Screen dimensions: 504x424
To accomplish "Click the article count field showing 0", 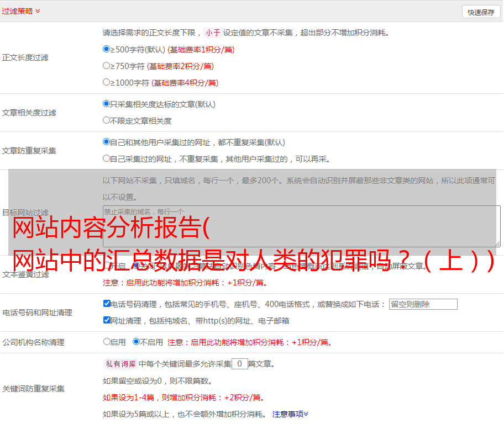I will pyautogui.click(x=239, y=364).
